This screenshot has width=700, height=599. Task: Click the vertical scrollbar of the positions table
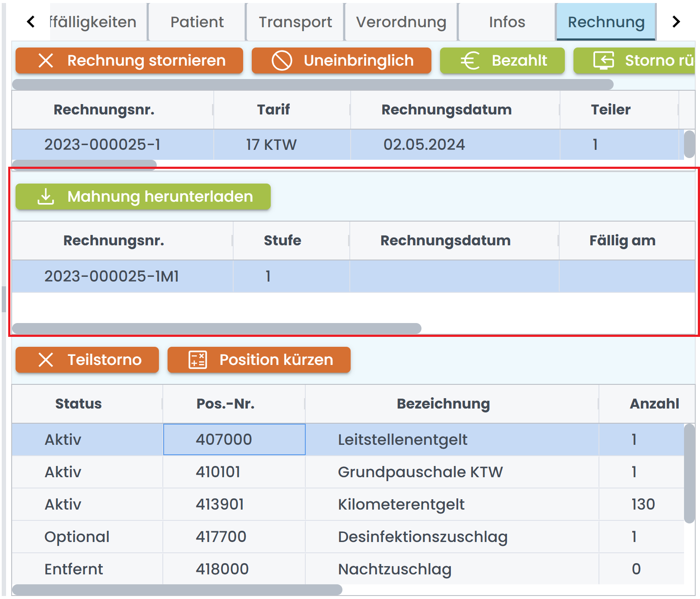point(689,474)
